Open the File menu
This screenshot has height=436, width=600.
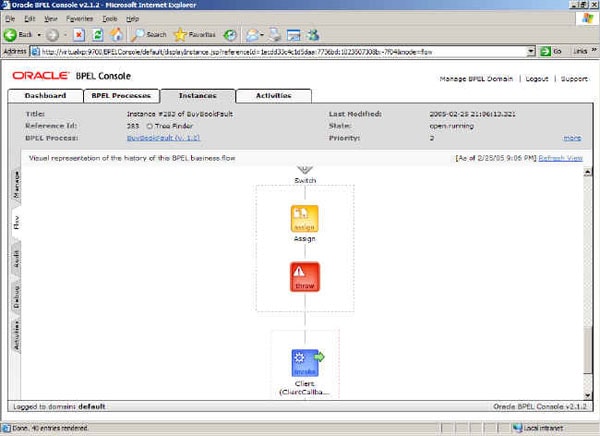pyautogui.click(x=10, y=19)
